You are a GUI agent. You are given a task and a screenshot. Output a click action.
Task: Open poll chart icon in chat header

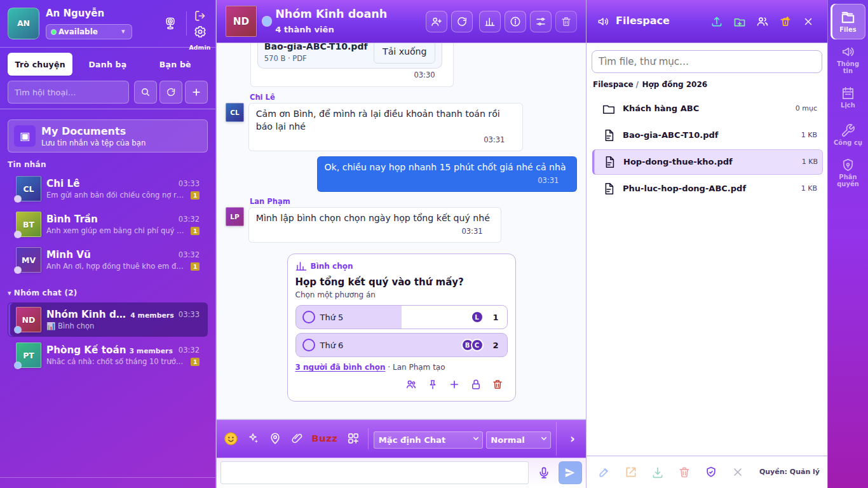(x=490, y=22)
